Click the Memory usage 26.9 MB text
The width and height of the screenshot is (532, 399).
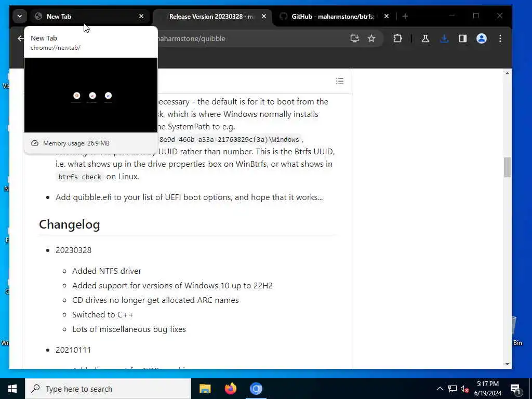point(76,143)
